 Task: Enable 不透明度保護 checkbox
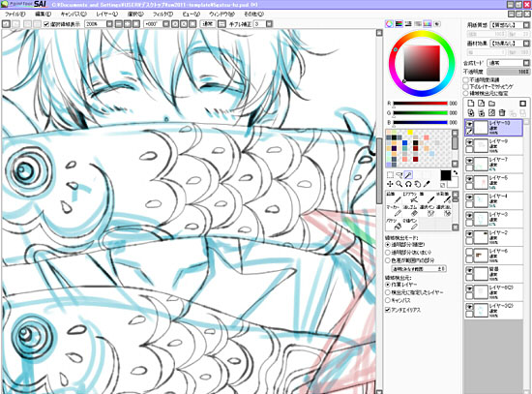pos(466,79)
